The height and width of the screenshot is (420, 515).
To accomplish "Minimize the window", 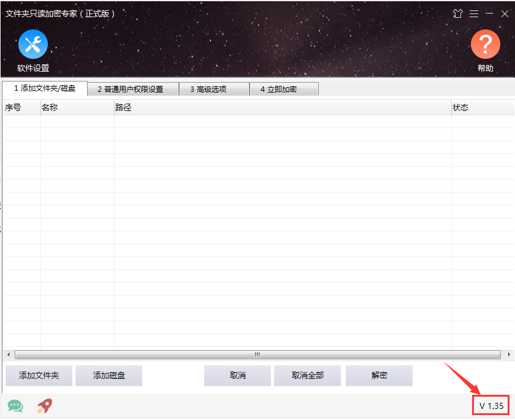I will [489, 13].
